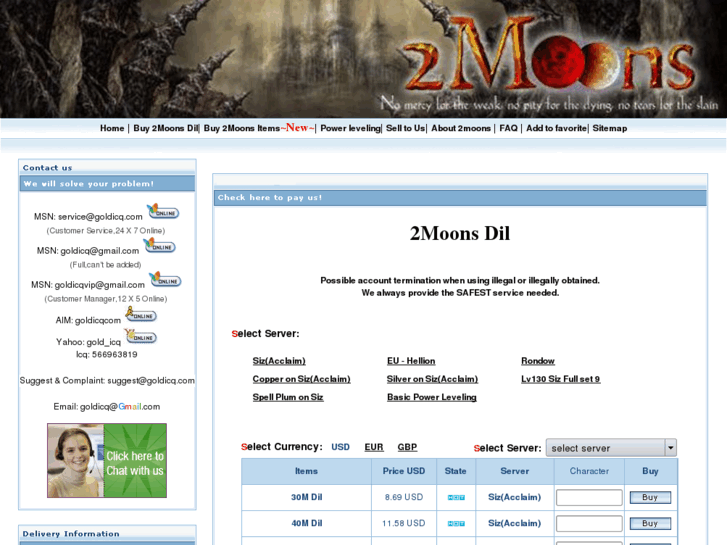Image resolution: width=727 pixels, height=545 pixels.
Task: Click the MSN online icon beside service@goldicq.com
Action: 163,212
